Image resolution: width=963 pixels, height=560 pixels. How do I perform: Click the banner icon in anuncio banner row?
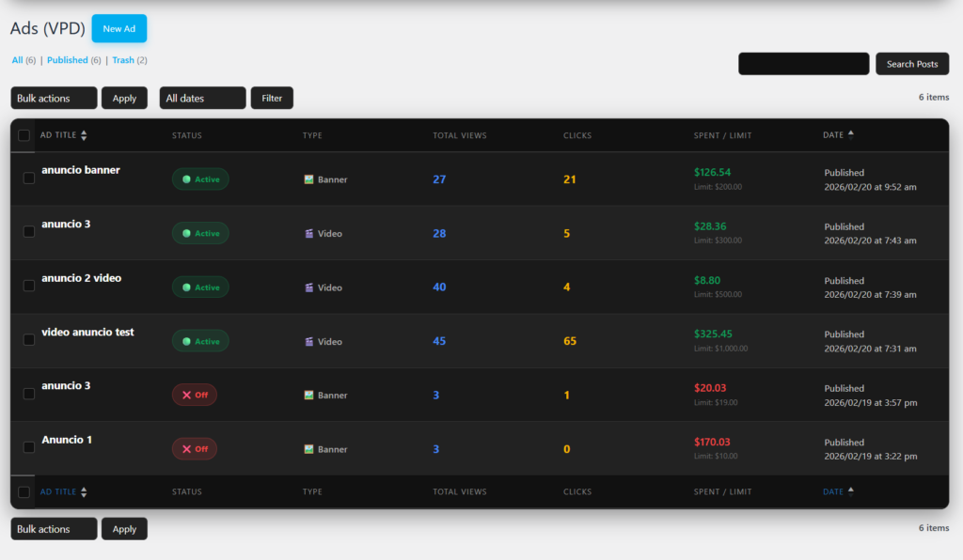[x=308, y=179]
